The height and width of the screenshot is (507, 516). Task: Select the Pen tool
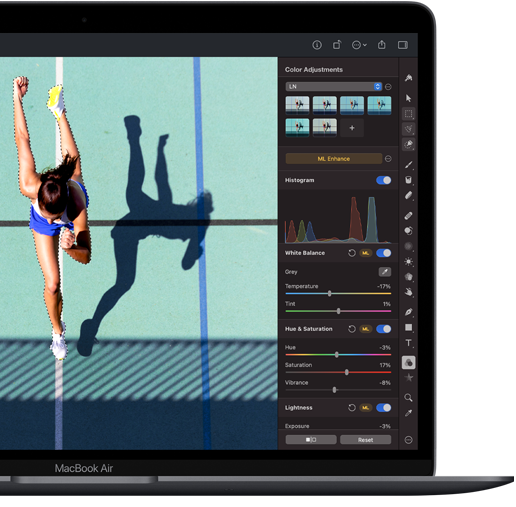pyautogui.click(x=408, y=312)
